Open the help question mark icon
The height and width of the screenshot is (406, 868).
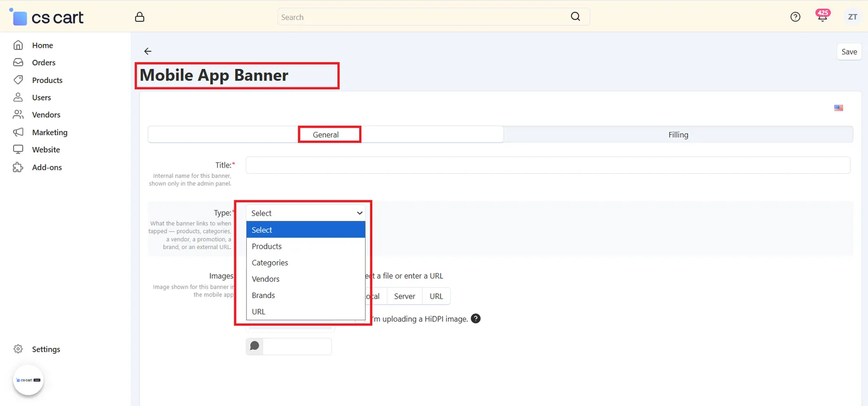click(x=795, y=17)
